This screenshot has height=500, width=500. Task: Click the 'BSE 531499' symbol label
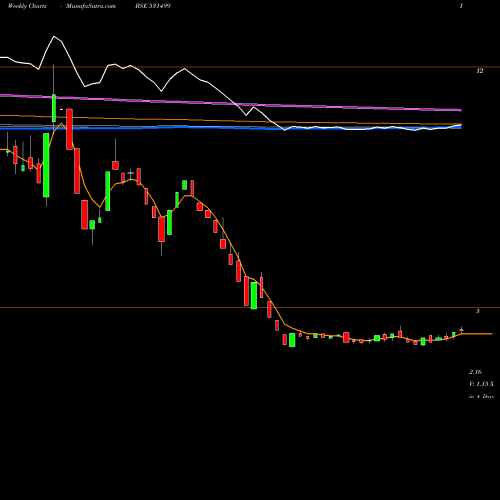point(153,6)
